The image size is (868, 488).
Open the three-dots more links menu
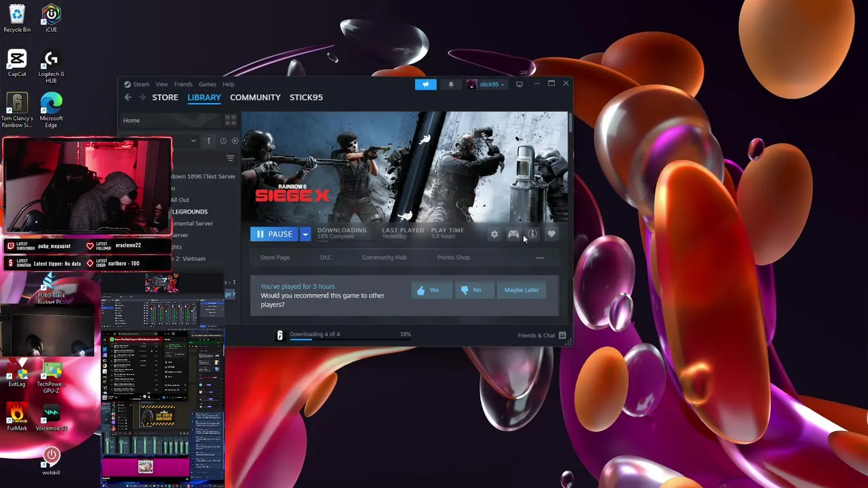click(540, 258)
